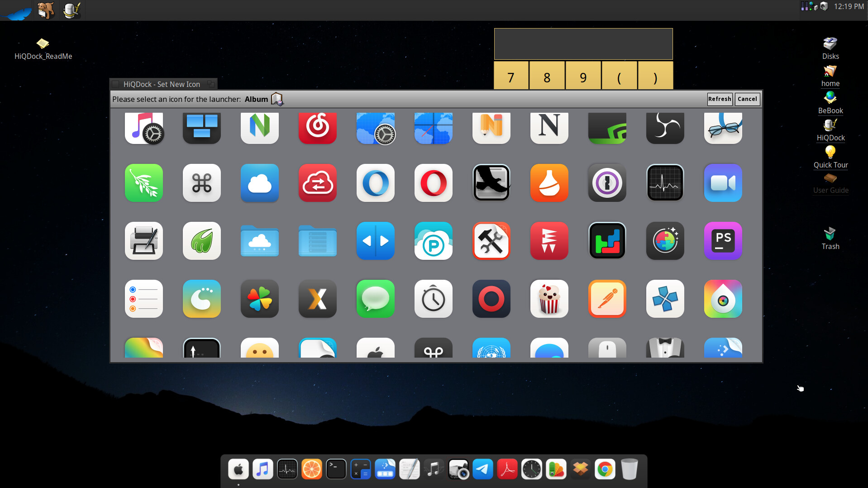Select the Messages green speech bubble icon

[x=375, y=299]
